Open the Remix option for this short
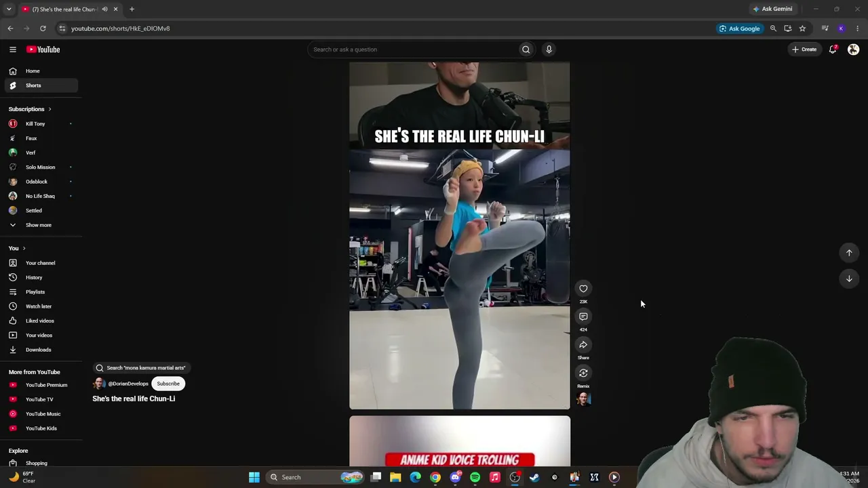This screenshot has height=488, width=868. coord(583,373)
